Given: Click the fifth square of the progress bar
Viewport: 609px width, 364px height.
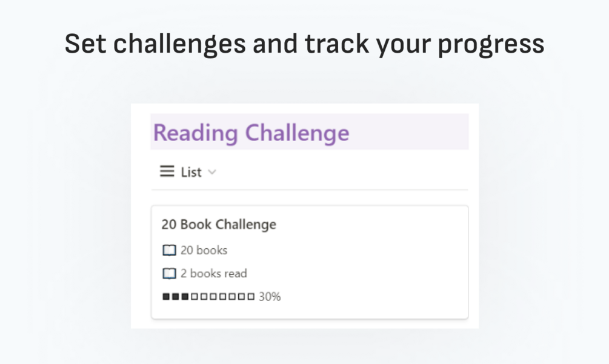Looking at the screenshot, I should [x=204, y=297].
